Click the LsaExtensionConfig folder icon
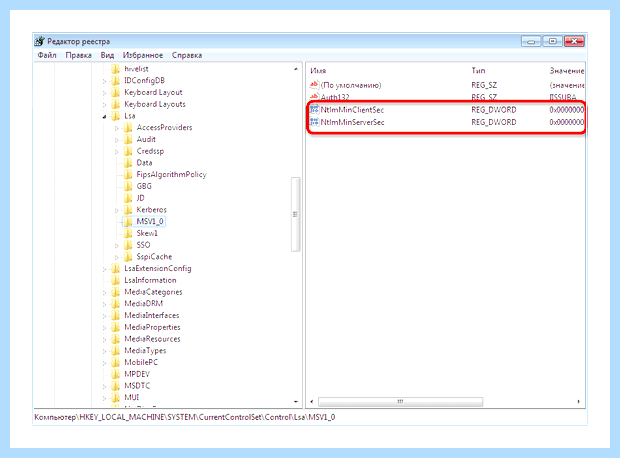The image size is (620, 458). click(x=115, y=269)
